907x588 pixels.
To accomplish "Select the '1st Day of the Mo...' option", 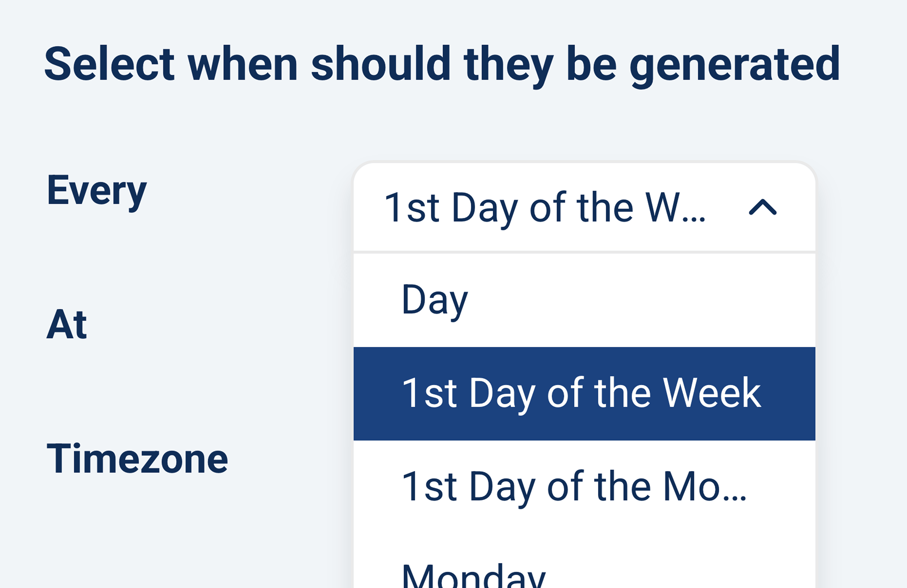I will click(574, 487).
